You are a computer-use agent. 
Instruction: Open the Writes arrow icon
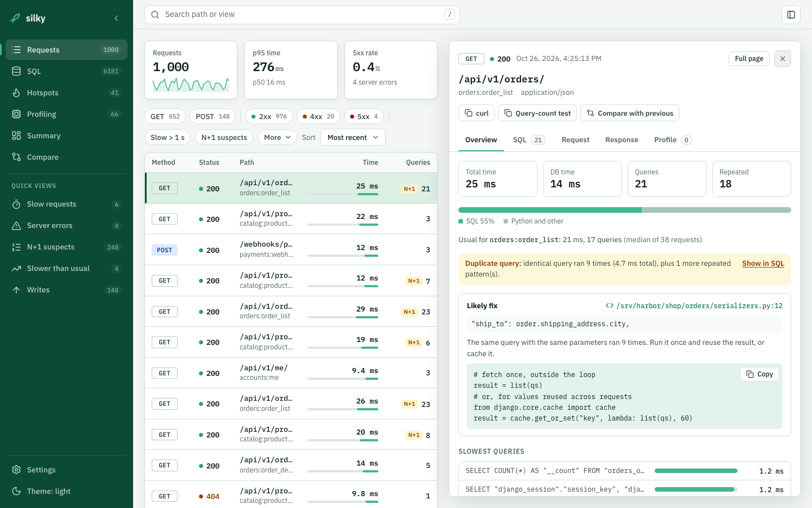tap(16, 290)
